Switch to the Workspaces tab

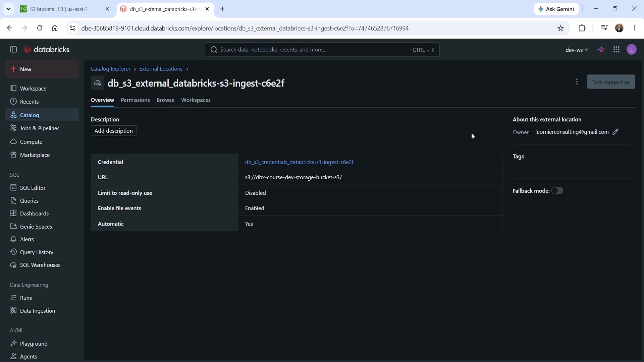pos(196,100)
